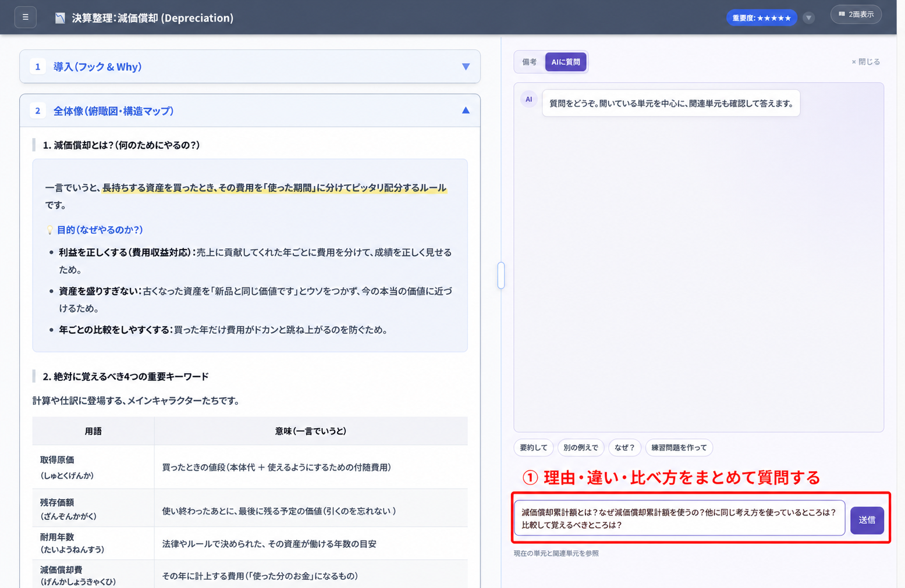Click the 法律やルールで決められた definition cell

[x=311, y=544]
